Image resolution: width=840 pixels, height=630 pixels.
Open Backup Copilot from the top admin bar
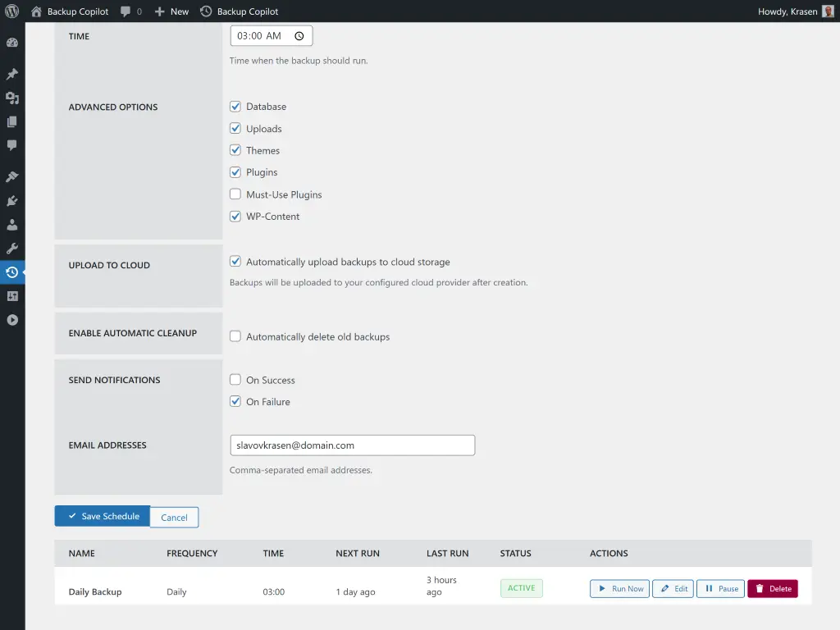coord(242,11)
